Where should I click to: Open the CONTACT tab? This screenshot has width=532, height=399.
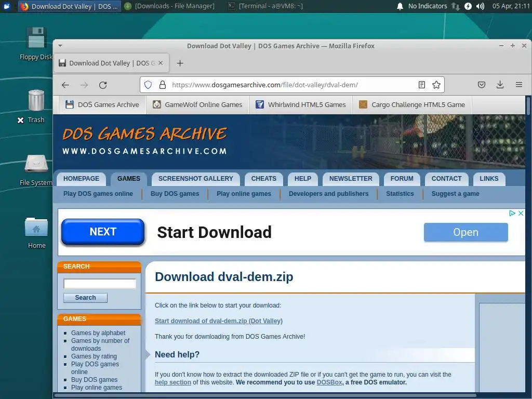pos(446,179)
